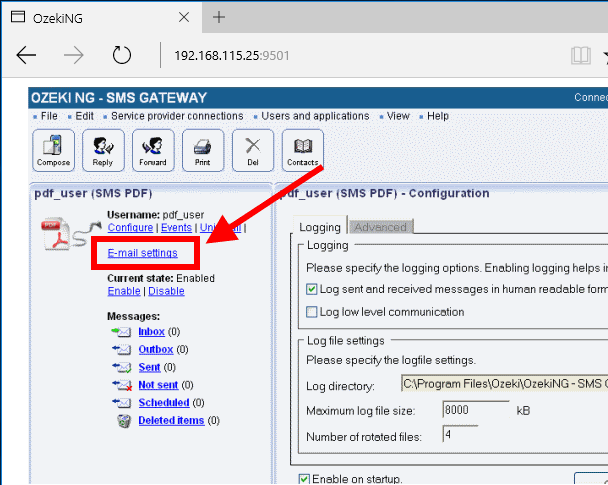
Task: Click the Maximum log file size field
Action: pyautogui.click(x=476, y=410)
